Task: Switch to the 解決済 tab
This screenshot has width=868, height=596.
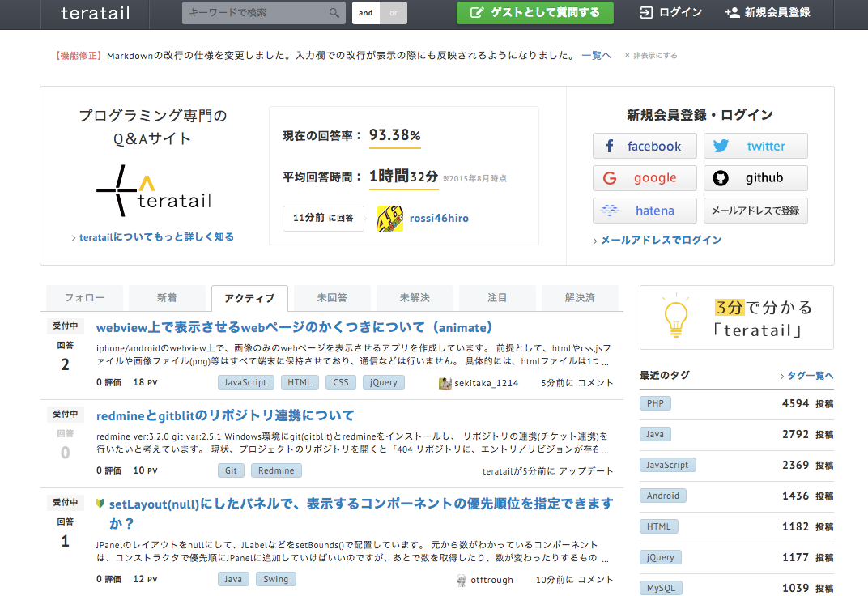Action: point(580,298)
